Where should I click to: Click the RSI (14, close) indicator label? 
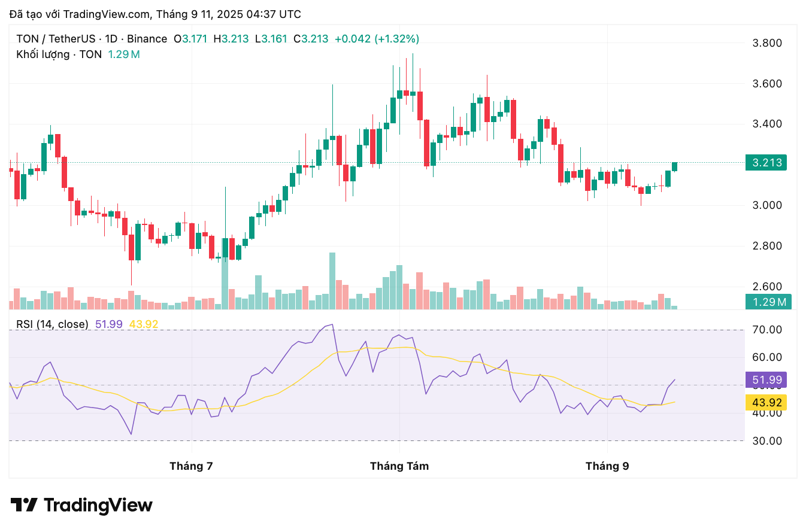click(x=52, y=324)
